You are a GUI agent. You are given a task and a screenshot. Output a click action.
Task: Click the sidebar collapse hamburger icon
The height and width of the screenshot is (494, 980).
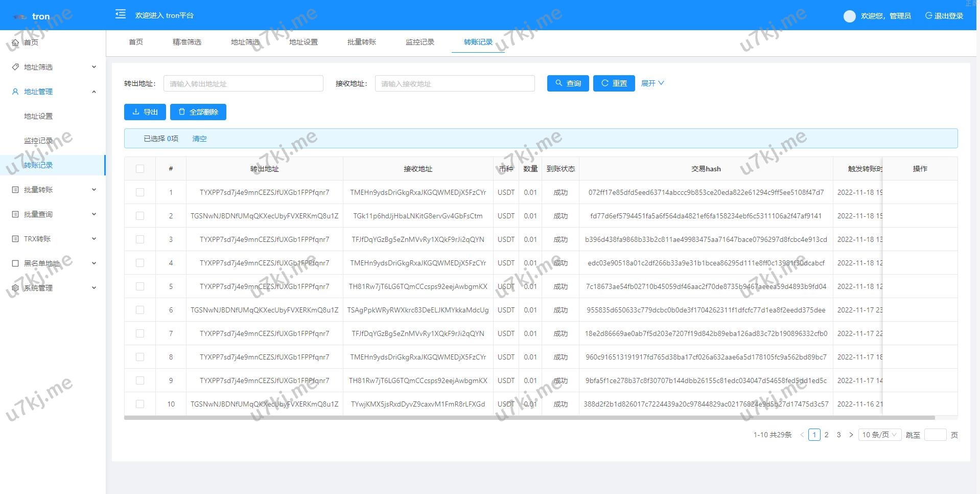[x=120, y=15]
